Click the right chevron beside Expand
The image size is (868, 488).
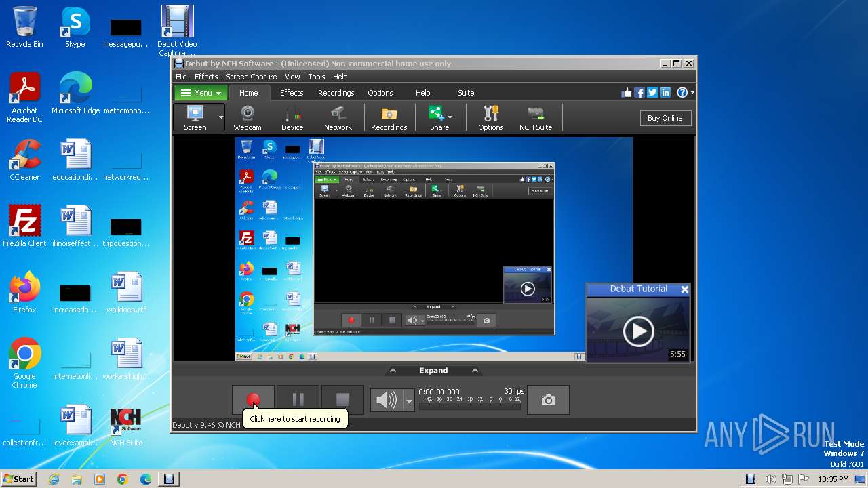click(x=475, y=371)
